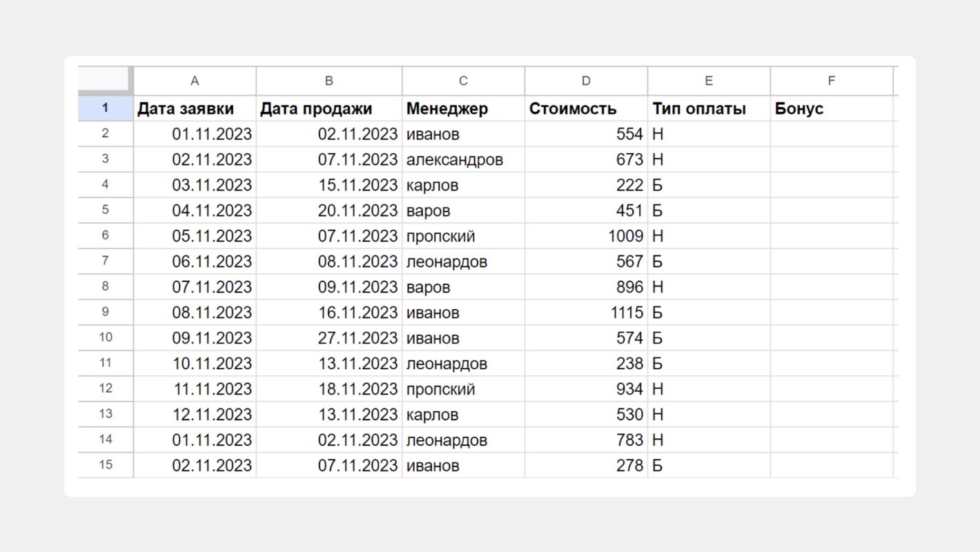Click the "Дата продажи" header cell
The height and width of the screenshot is (552, 980).
[x=329, y=108]
